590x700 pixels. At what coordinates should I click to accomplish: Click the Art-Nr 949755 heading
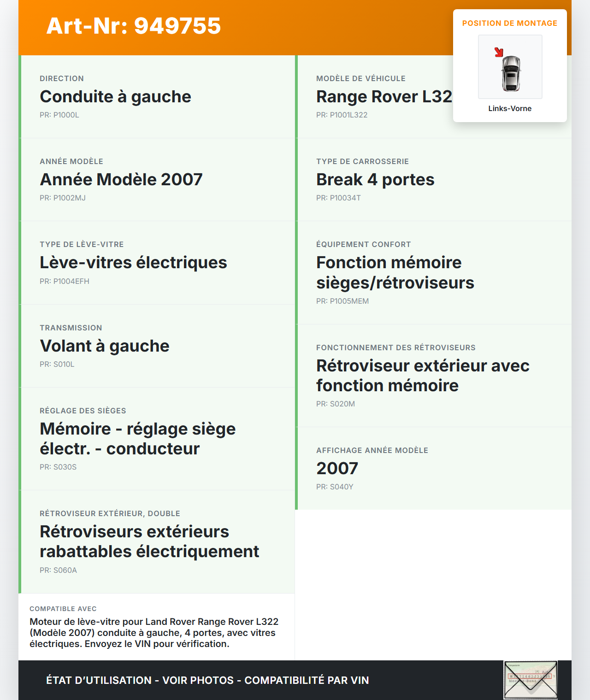pyautogui.click(x=134, y=26)
